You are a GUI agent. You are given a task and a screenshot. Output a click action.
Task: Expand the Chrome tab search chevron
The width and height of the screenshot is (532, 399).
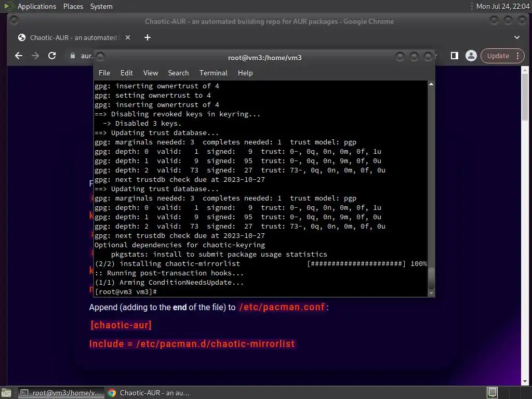pos(517,37)
